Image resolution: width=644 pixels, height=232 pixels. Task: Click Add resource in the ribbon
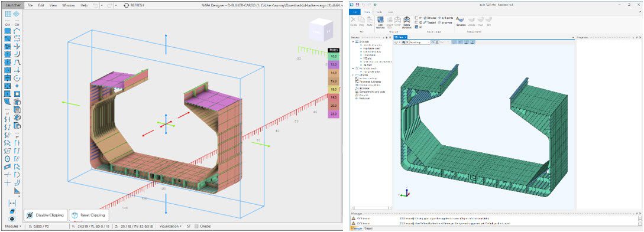(x=380, y=22)
